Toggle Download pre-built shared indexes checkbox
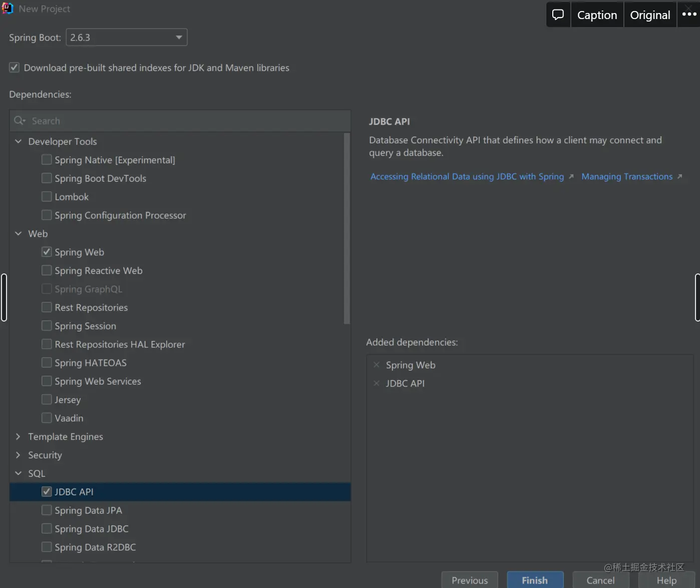The image size is (700, 588). (x=15, y=68)
